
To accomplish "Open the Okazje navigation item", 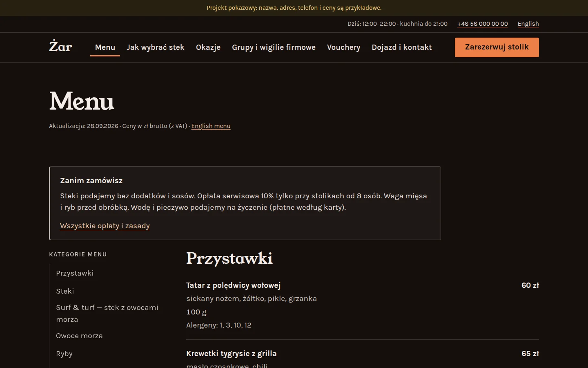I will pos(208,47).
